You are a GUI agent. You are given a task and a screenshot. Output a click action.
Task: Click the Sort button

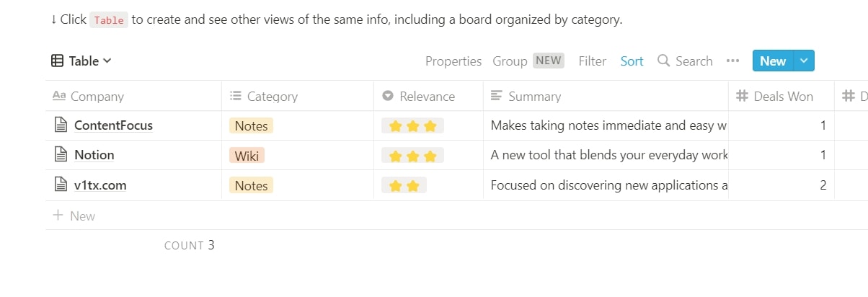coord(632,61)
